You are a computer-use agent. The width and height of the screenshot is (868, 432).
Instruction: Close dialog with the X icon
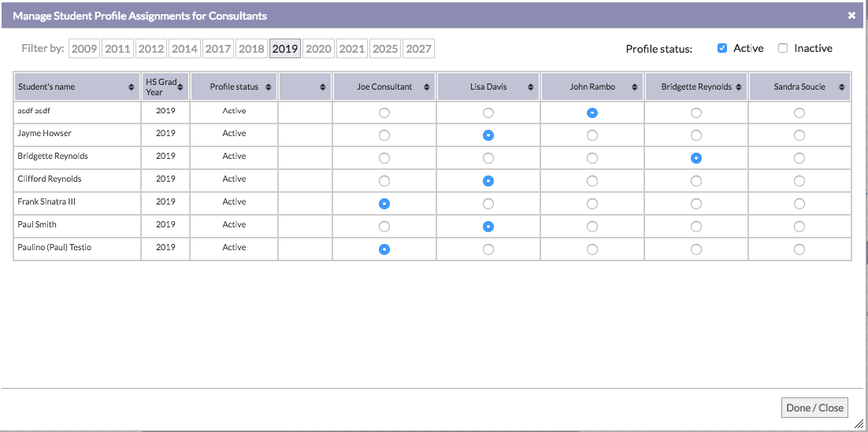tap(851, 16)
